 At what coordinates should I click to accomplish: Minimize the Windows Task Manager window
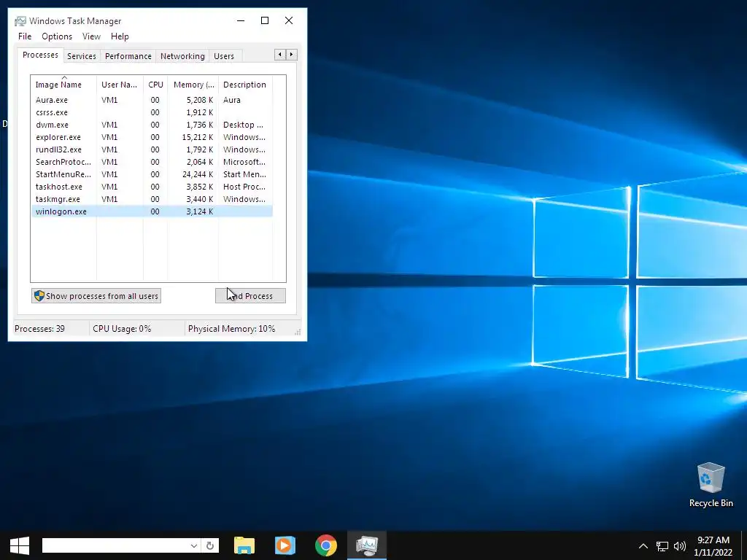(241, 20)
